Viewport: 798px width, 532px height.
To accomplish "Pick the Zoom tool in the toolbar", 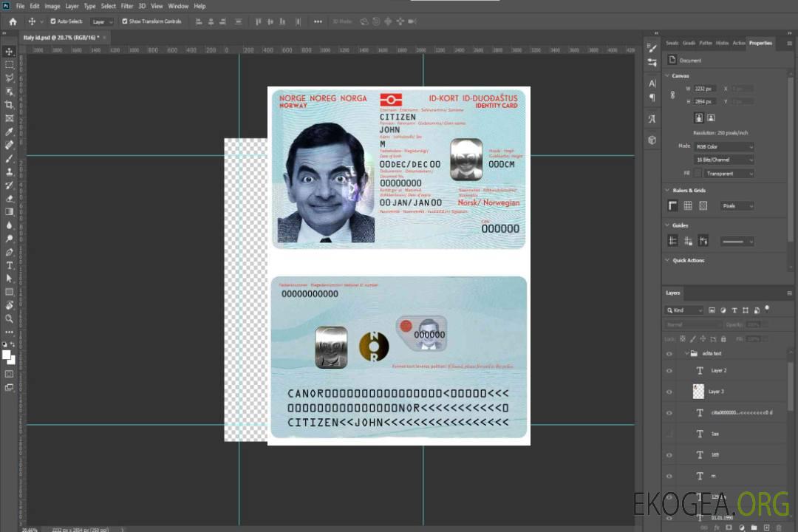I will pyautogui.click(x=10, y=318).
